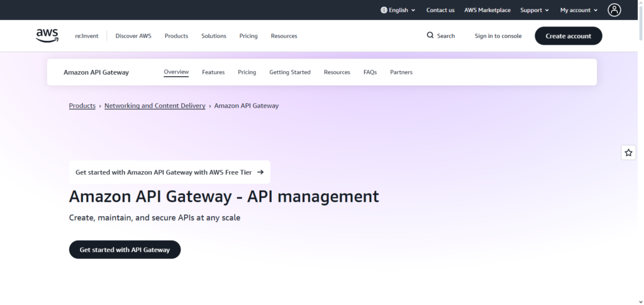Open the Discover AWS menu

(x=133, y=36)
